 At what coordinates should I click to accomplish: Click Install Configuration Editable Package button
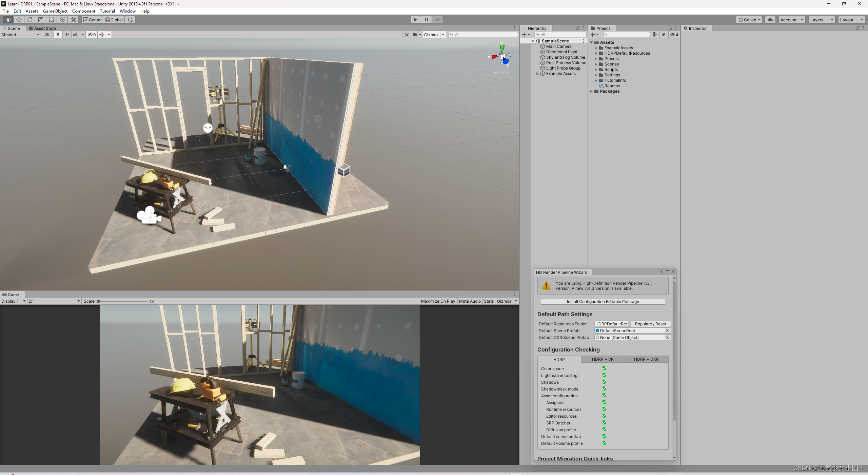point(603,301)
